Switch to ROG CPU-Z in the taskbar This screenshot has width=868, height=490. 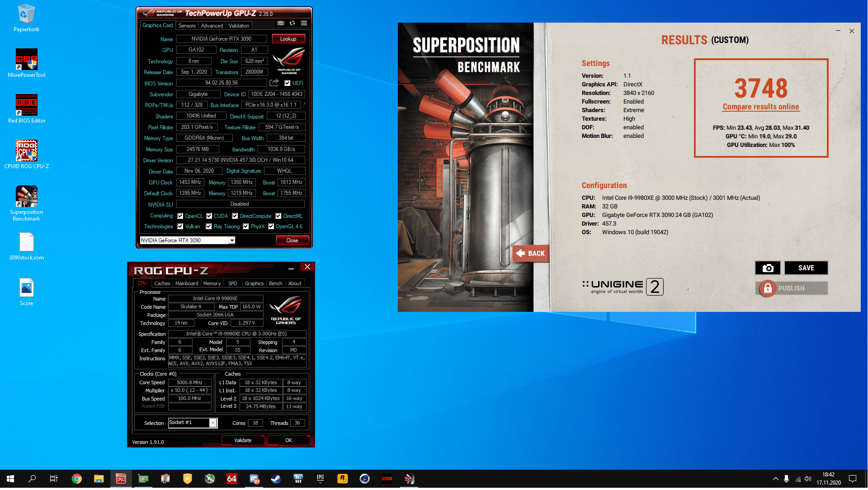point(121,479)
